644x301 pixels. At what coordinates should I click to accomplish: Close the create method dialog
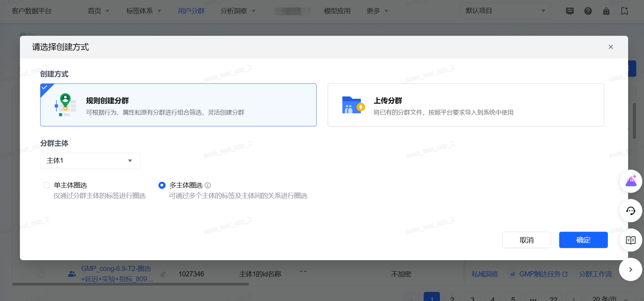(611, 47)
